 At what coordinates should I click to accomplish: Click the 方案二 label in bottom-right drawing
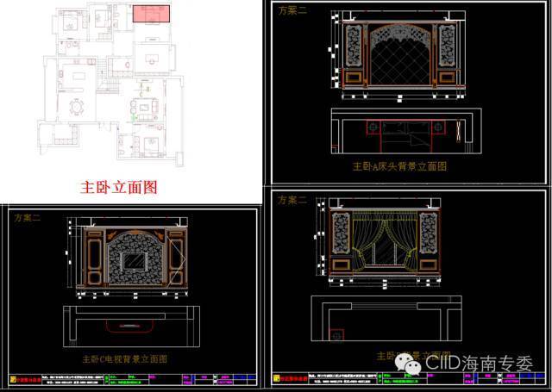(x=292, y=200)
